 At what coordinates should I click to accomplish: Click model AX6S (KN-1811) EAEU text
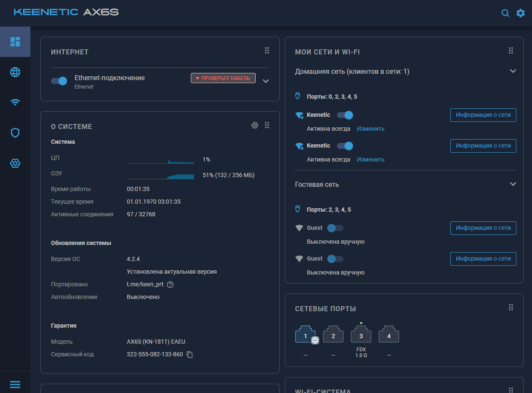point(156,342)
